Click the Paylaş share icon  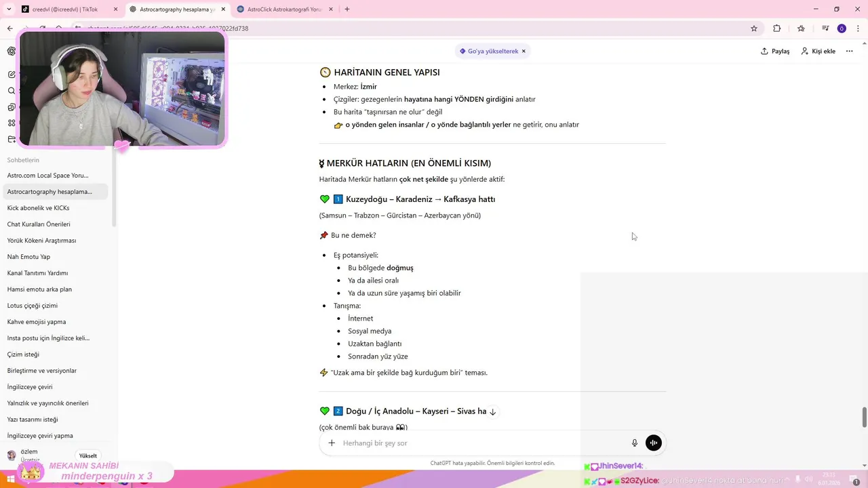point(764,52)
